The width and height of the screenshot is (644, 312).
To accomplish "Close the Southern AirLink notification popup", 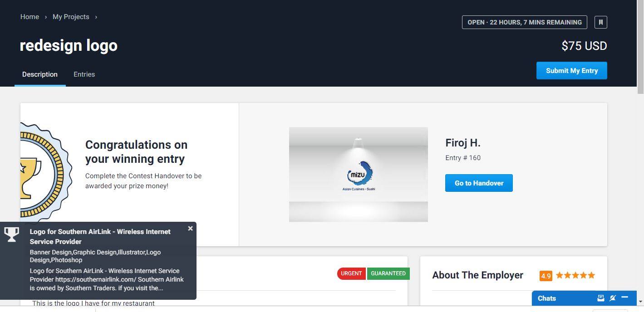I will point(190,229).
